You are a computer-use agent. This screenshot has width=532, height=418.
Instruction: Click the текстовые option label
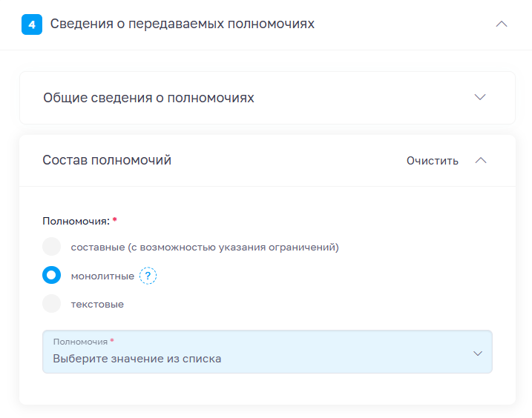point(97,305)
